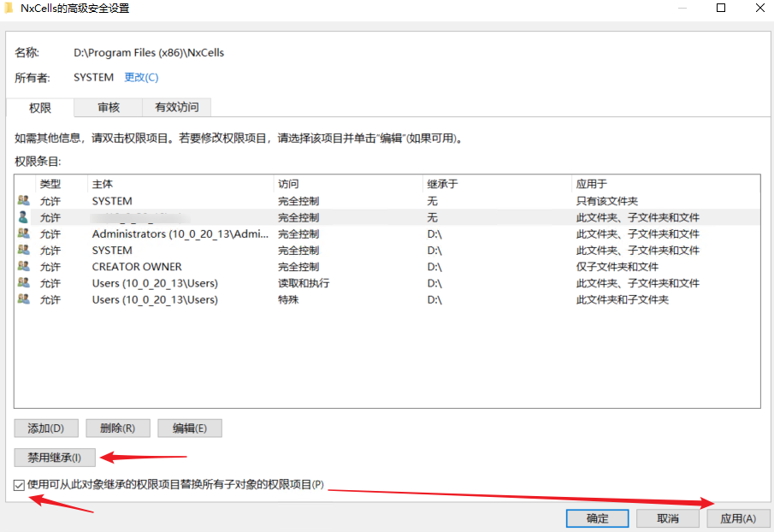Screen dimensions: 774x532
Task: Click the owner name SYSTEM
Action: click(x=93, y=78)
